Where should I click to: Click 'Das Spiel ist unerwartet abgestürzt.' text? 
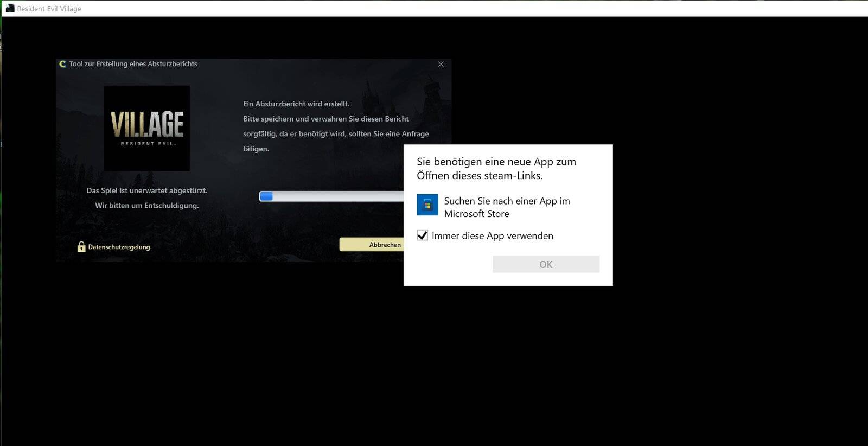tap(147, 190)
